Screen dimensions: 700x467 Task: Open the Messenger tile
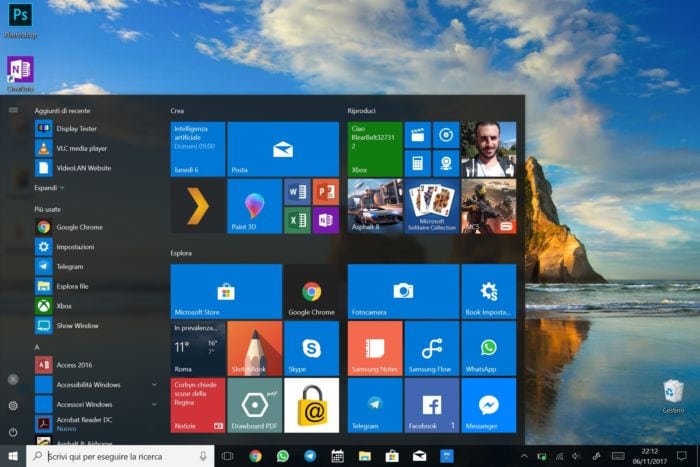[489, 405]
